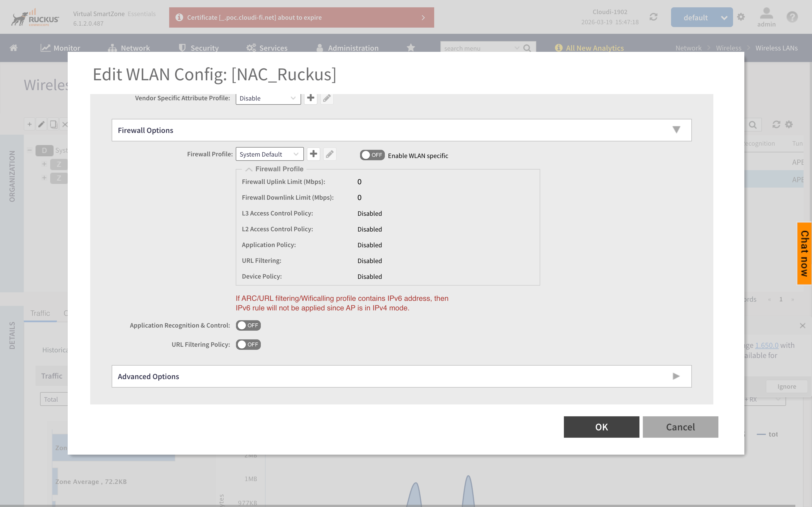The height and width of the screenshot is (507, 812).
Task: Go to home dashboard icon
Action: pyautogui.click(x=14, y=48)
